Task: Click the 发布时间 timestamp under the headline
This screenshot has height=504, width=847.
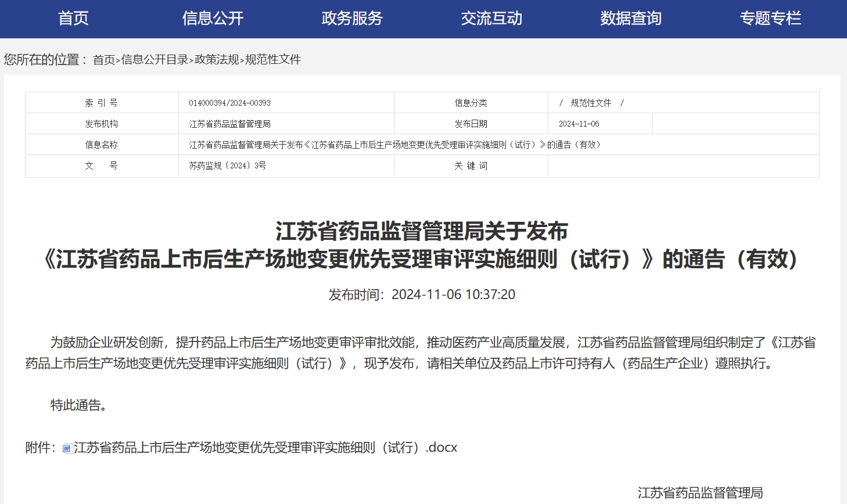Action: tap(422, 295)
